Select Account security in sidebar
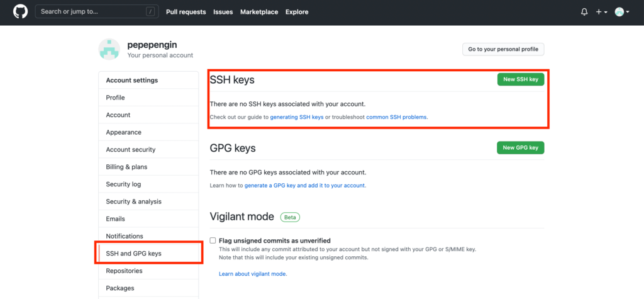This screenshot has width=644, height=299. click(x=148, y=149)
